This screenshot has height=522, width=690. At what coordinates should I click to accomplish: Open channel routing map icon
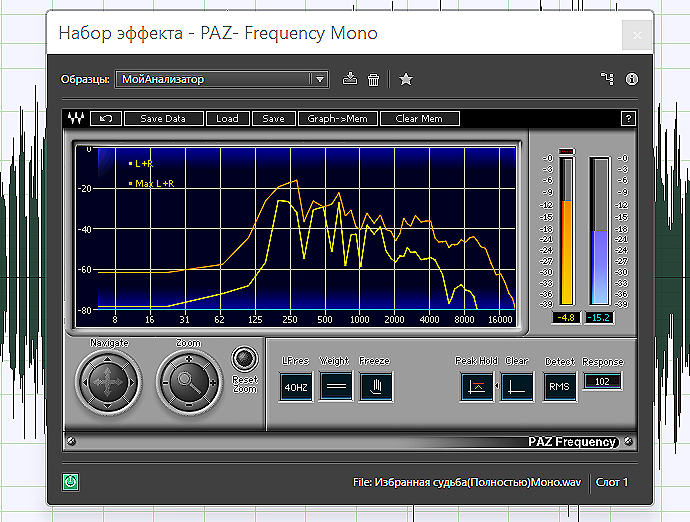tap(607, 79)
